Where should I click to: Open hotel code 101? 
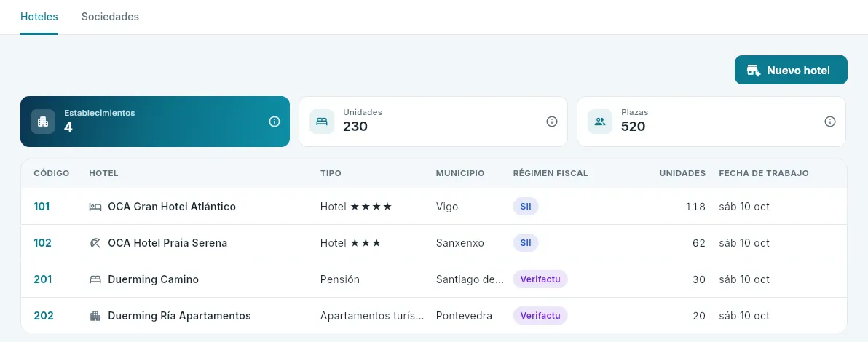pyautogui.click(x=42, y=207)
